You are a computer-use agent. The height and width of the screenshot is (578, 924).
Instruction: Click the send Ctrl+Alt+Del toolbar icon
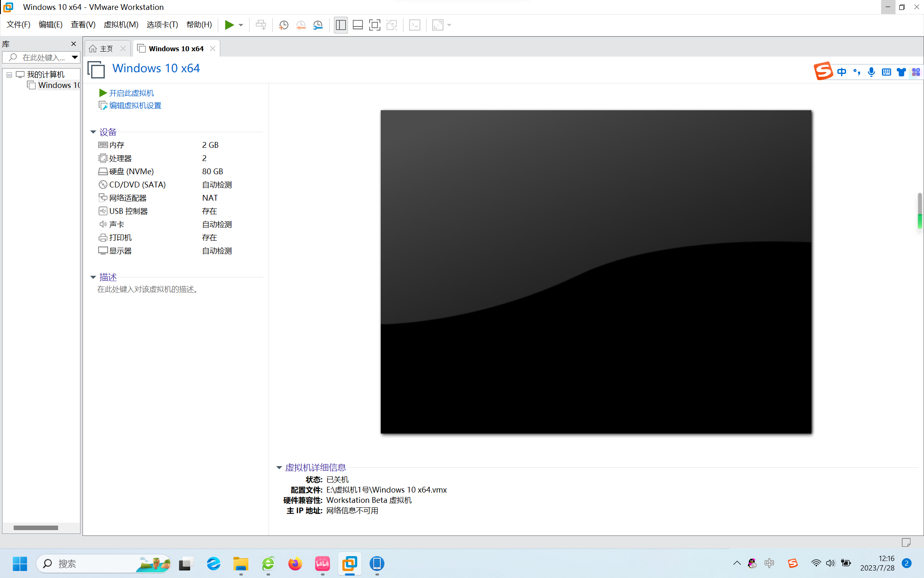pos(261,25)
